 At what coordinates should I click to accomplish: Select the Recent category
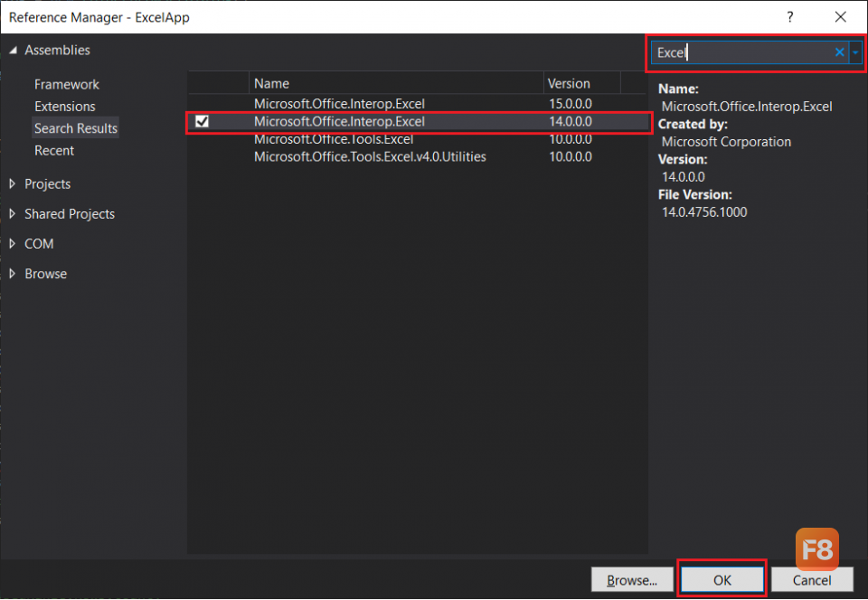click(54, 150)
